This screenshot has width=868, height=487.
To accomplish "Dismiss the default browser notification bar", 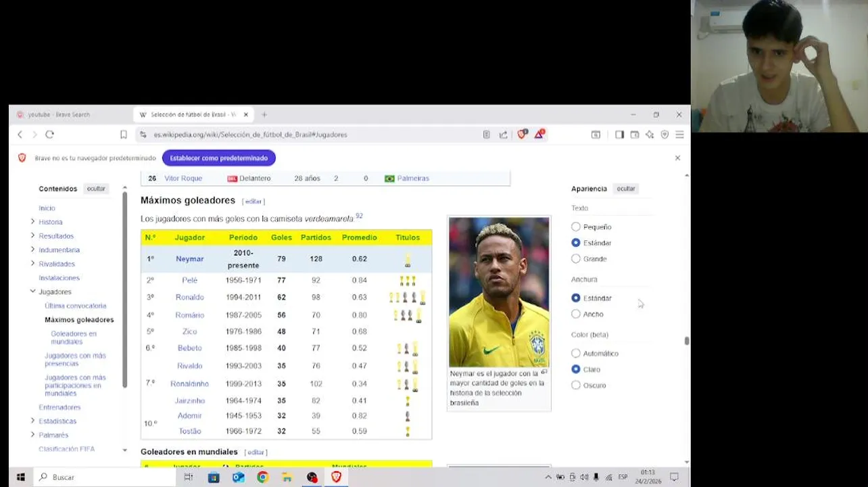I will point(677,158).
